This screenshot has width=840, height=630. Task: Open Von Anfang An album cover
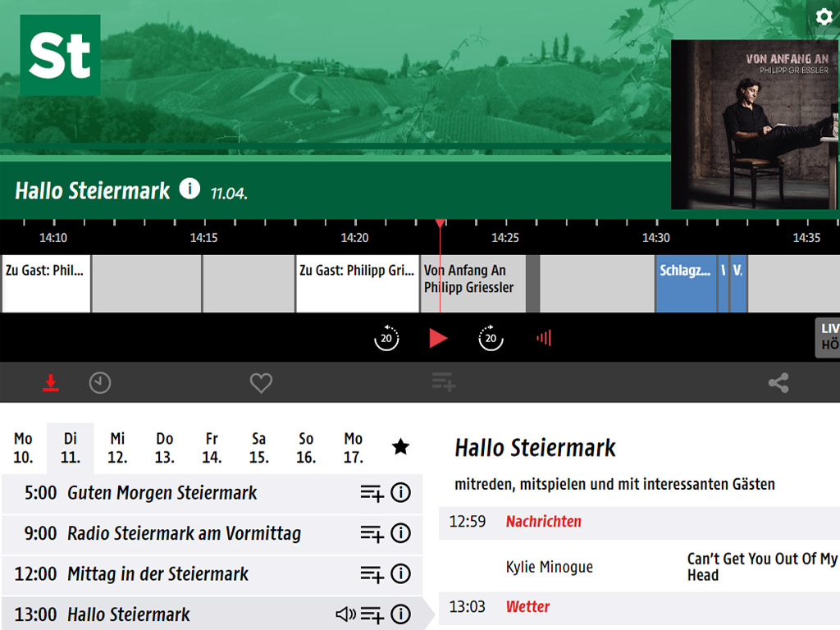point(755,125)
